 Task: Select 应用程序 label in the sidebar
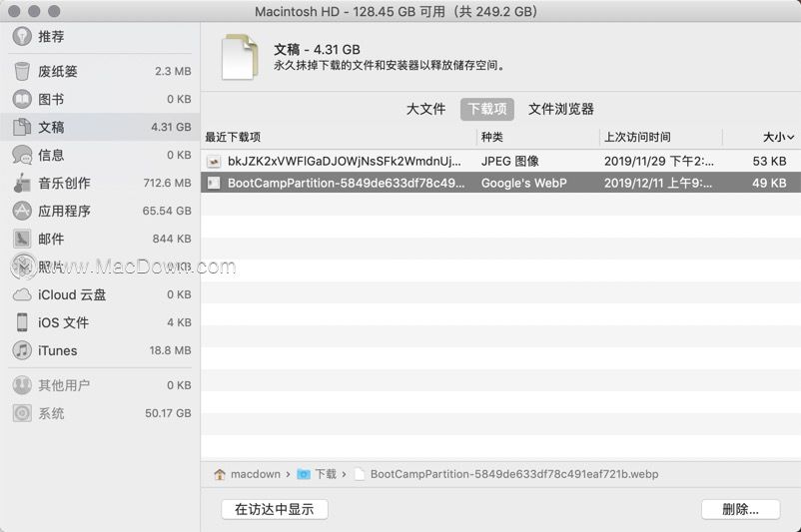pyautogui.click(x=64, y=211)
